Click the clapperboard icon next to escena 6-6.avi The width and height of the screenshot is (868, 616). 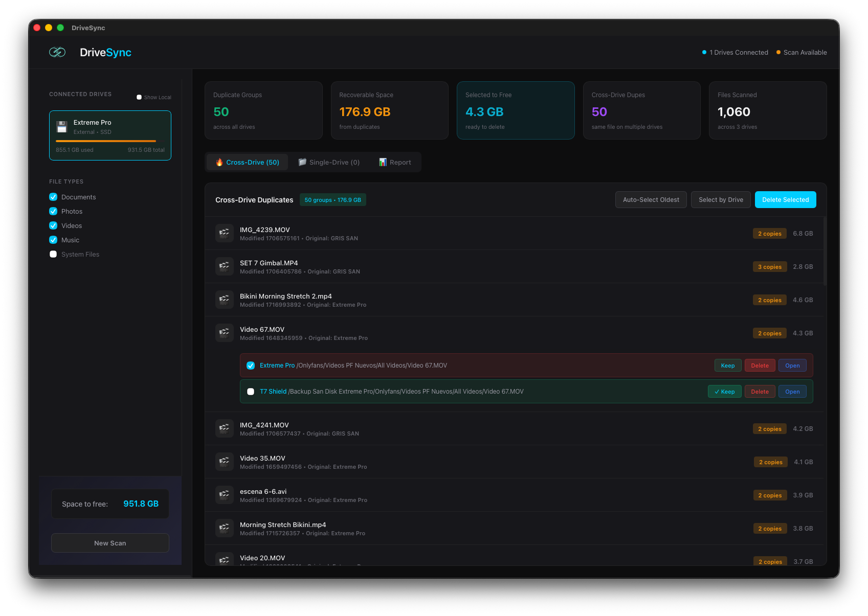[x=224, y=494]
